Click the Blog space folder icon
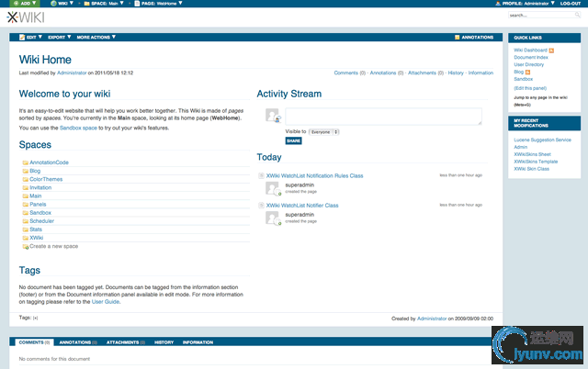 (25, 171)
